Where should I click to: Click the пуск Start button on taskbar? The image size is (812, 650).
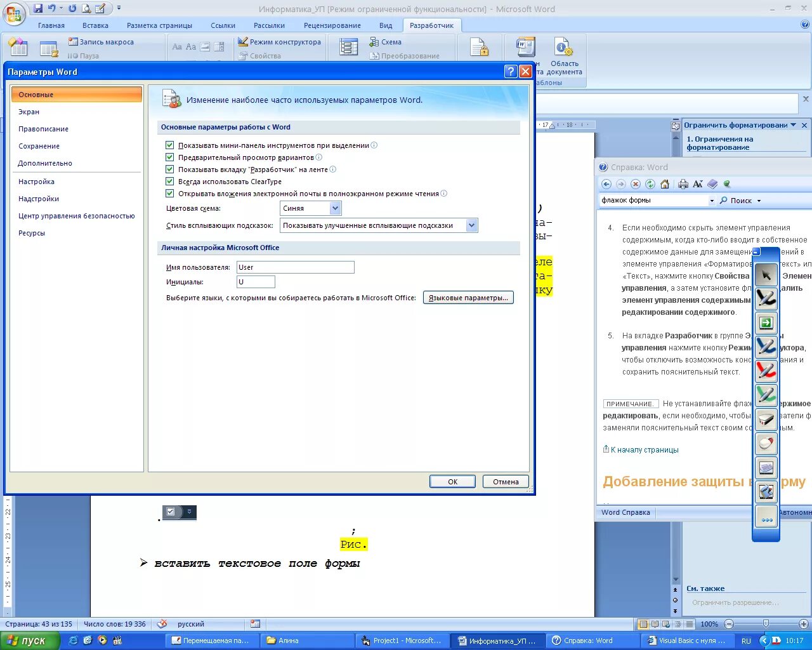pos(30,640)
